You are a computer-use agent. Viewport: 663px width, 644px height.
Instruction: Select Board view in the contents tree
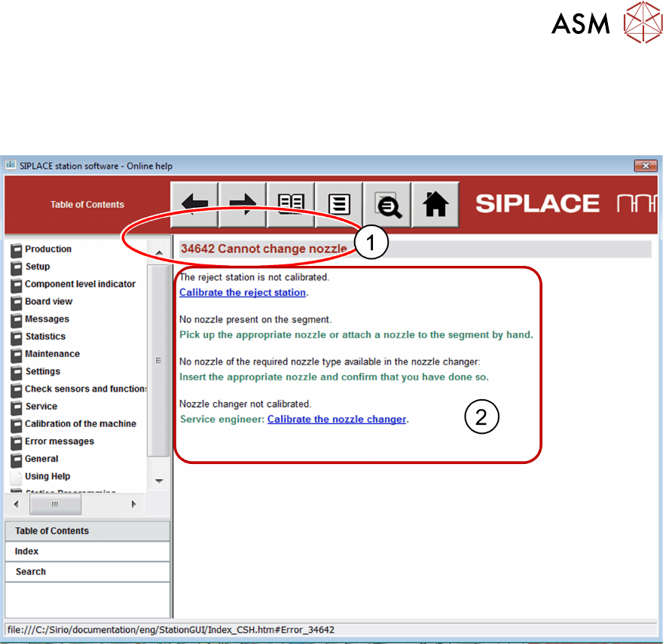[49, 301]
